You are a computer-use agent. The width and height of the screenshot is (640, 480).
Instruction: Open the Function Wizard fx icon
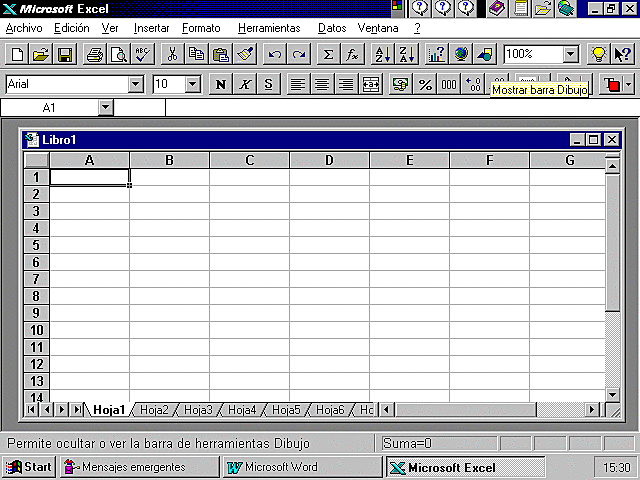pyautogui.click(x=353, y=54)
